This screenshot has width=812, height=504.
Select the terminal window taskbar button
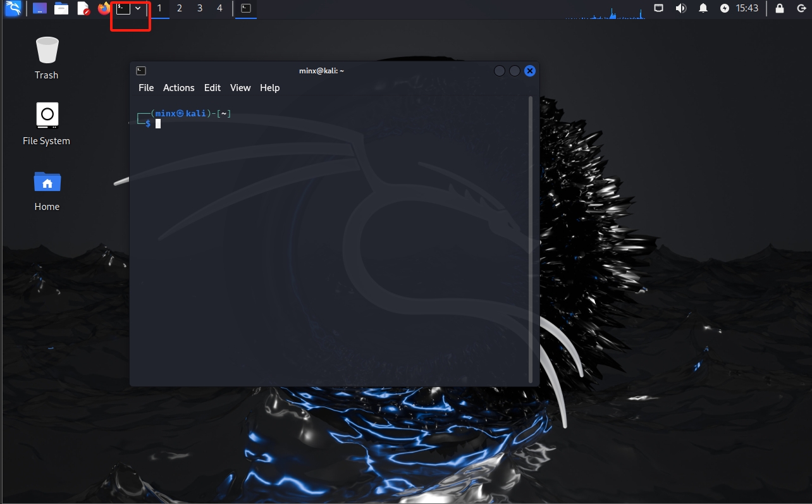246,8
